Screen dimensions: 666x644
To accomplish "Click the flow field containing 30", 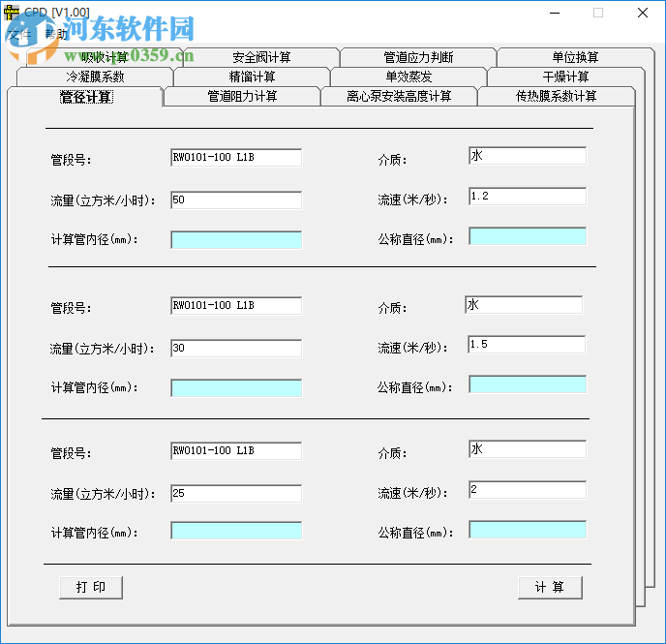I will pyautogui.click(x=236, y=349).
